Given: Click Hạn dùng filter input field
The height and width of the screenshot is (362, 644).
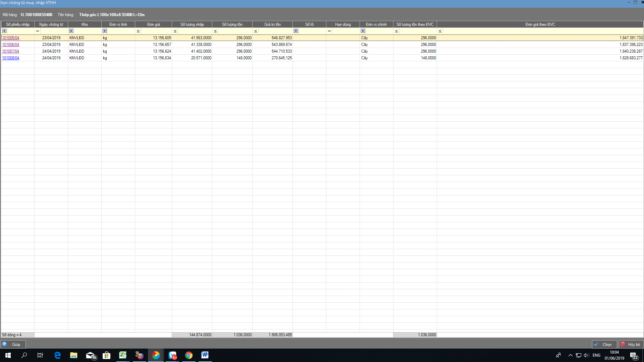Looking at the screenshot, I should click(x=345, y=31).
